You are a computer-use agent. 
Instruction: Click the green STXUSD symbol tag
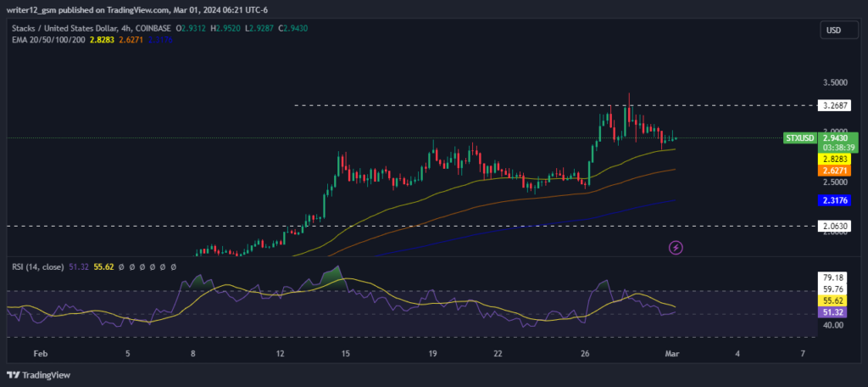[x=799, y=137]
